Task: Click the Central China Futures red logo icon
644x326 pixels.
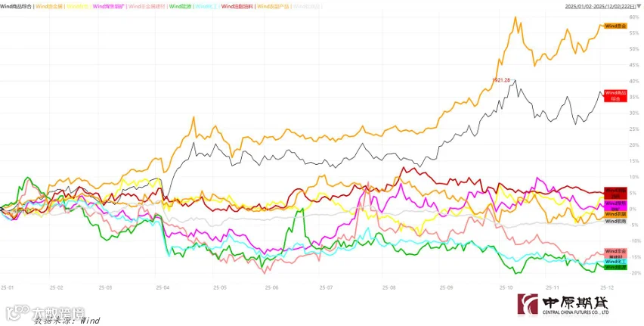Action: (x=528, y=304)
